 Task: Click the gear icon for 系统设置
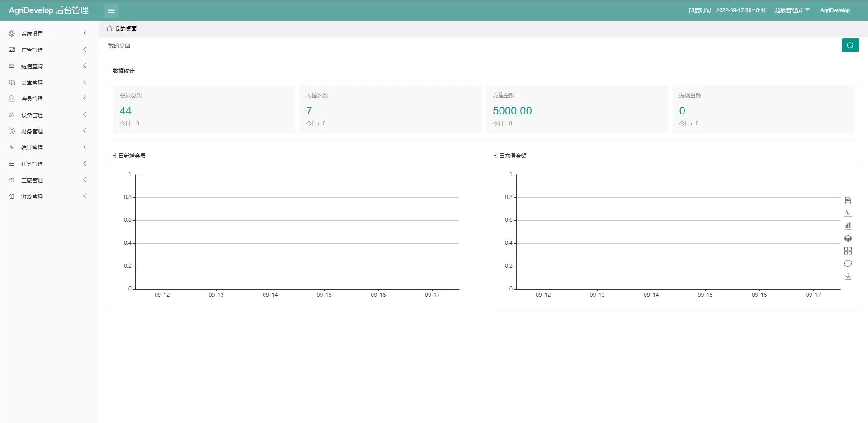[12, 33]
